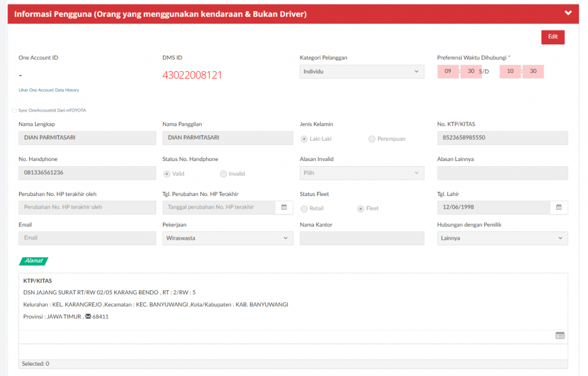588x376 pixels.
Task: Click start hour field showing 09
Action: point(448,72)
